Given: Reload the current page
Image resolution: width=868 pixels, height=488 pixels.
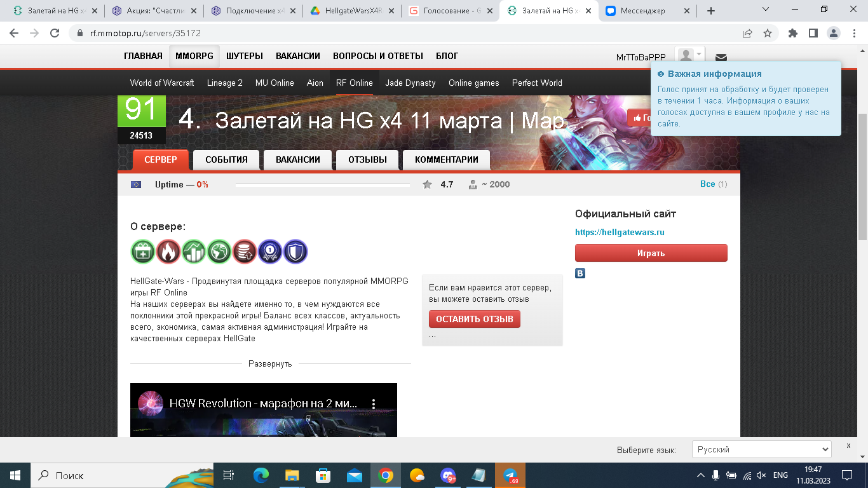Looking at the screenshot, I should pos(55,33).
